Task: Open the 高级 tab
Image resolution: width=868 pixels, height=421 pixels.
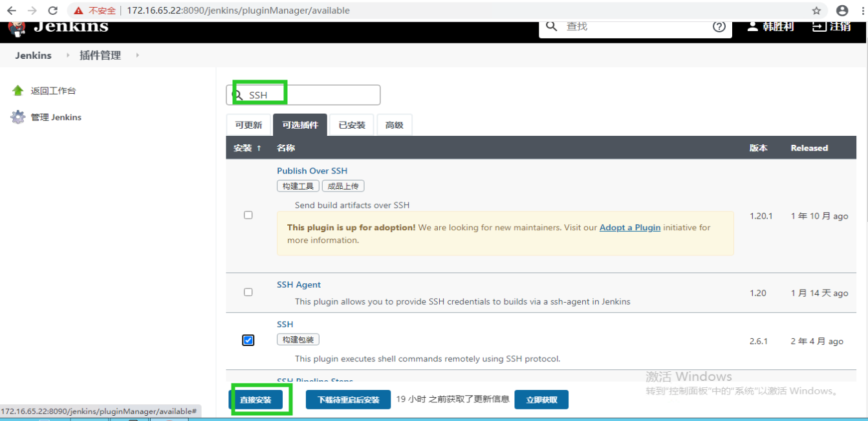Action: [x=395, y=125]
